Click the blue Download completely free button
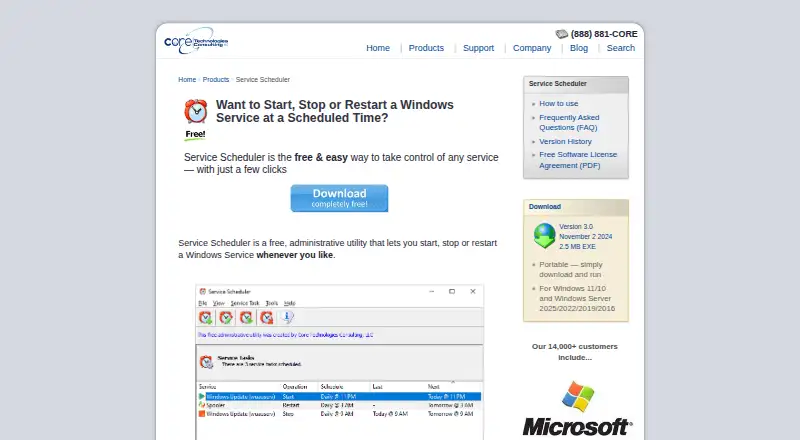This screenshot has width=800, height=440. [339, 198]
